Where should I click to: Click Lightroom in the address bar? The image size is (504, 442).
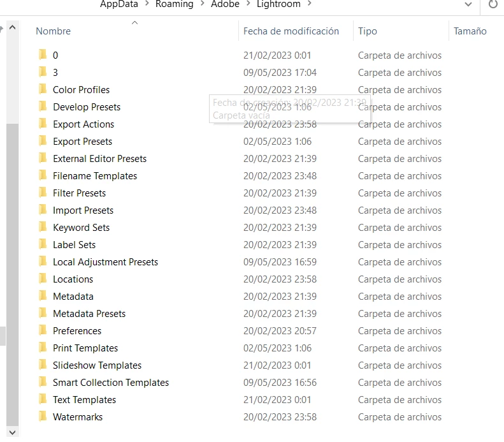278,4
